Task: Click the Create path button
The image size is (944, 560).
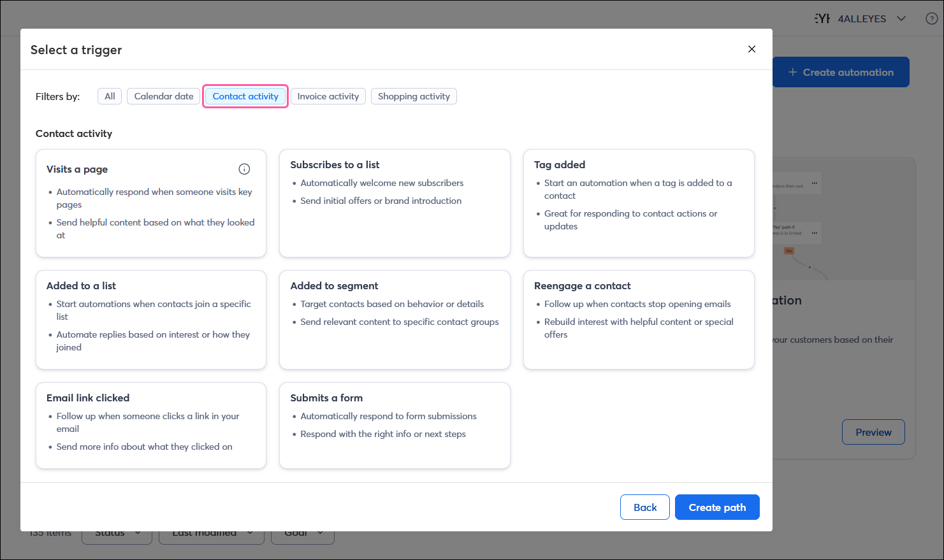Action: point(716,507)
